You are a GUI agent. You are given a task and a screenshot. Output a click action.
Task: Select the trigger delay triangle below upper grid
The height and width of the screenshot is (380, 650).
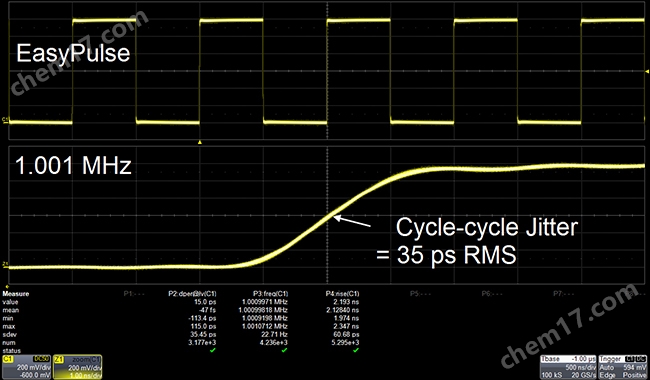point(200,143)
